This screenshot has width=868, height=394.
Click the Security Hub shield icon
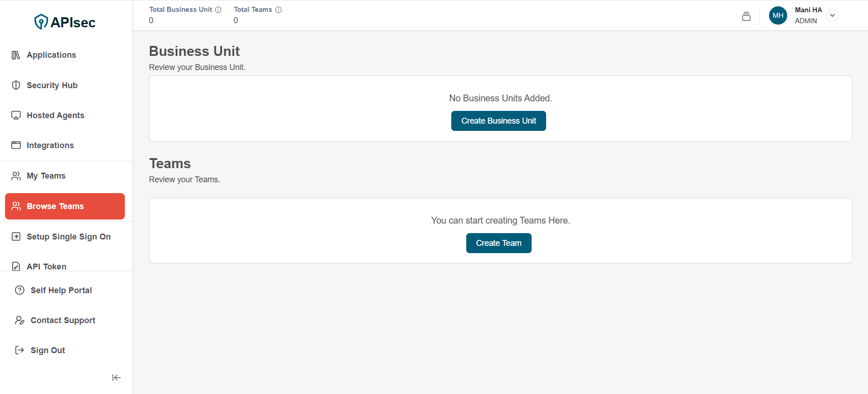(16, 85)
